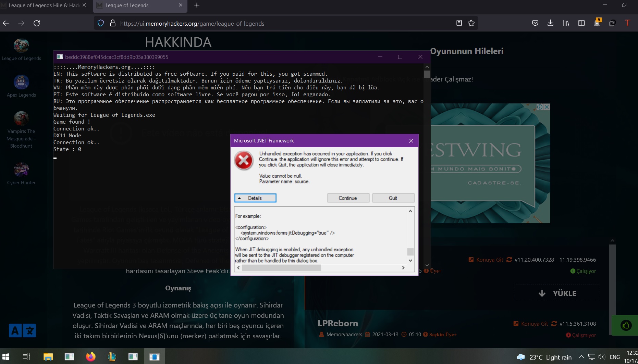The image size is (638, 364).
Task: Open File Explorer from the taskbar
Action: pos(48,357)
